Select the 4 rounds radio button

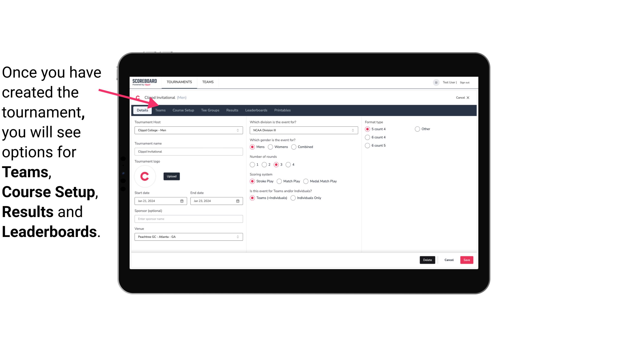tap(289, 164)
